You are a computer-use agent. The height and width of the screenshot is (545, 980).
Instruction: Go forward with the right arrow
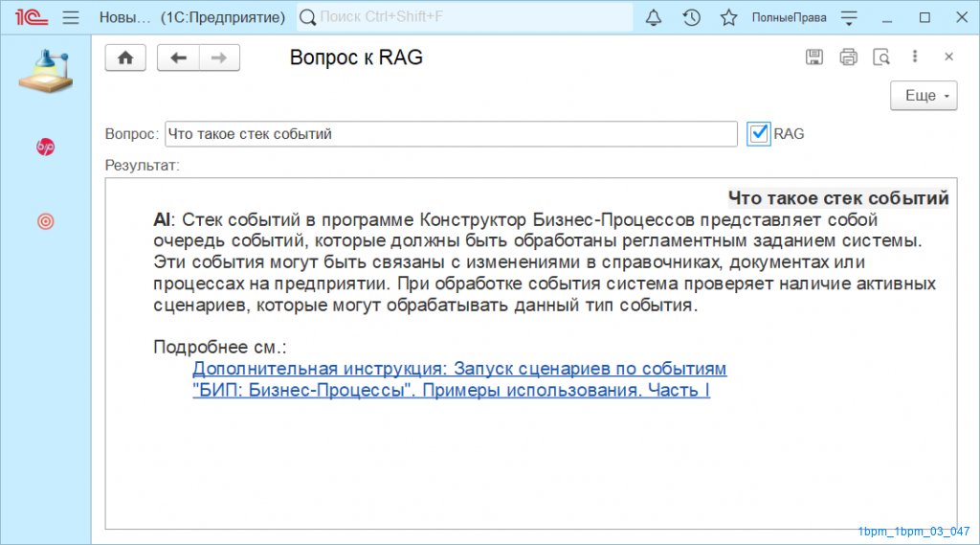point(219,57)
